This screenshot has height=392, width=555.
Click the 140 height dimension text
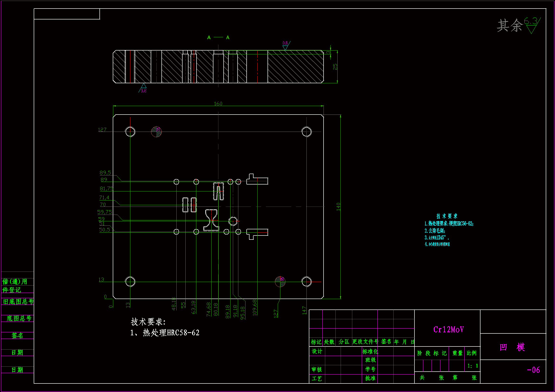pos(338,207)
